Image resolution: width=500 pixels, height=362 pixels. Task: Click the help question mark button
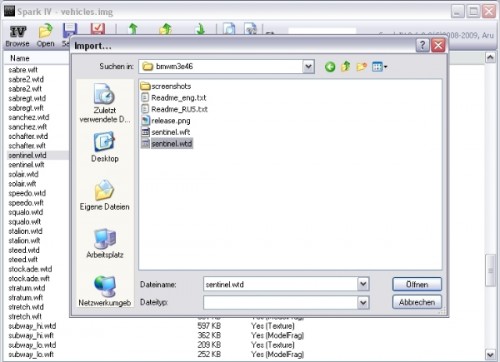422,45
